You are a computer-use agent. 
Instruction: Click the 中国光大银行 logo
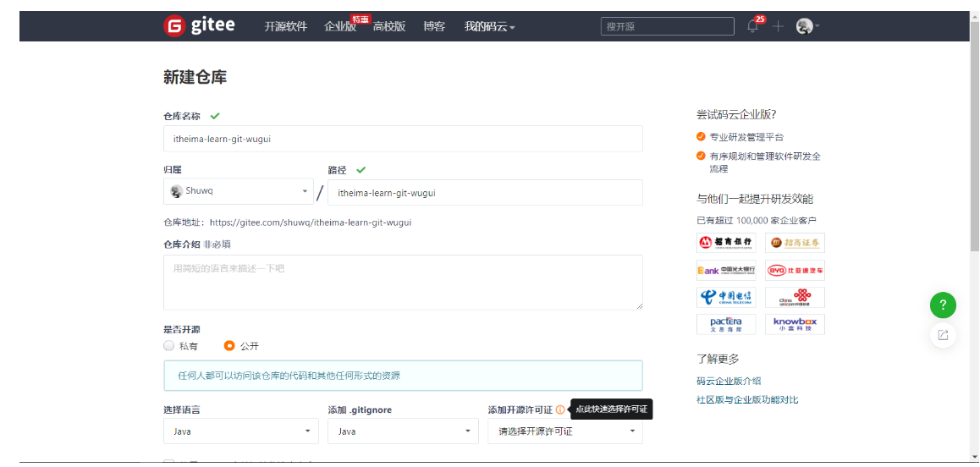tap(726, 270)
